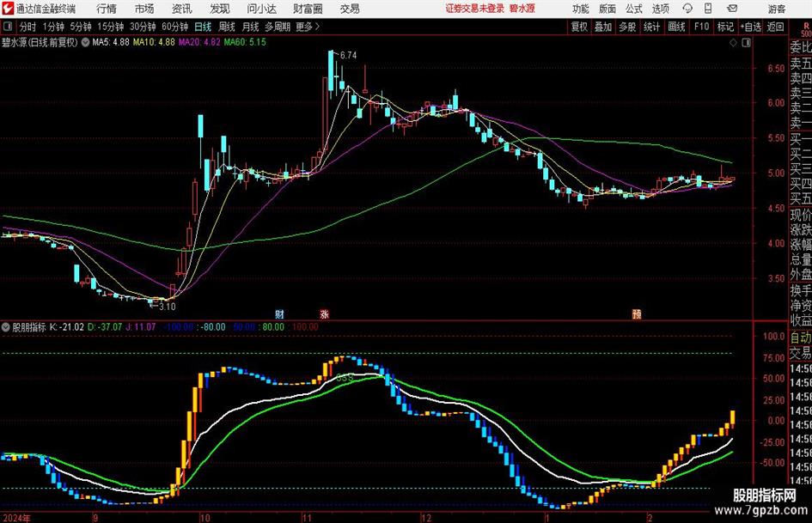Toggle the side panel icon beside the diamond
The image size is (812, 523).
pyautogui.click(x=746, y=43)
